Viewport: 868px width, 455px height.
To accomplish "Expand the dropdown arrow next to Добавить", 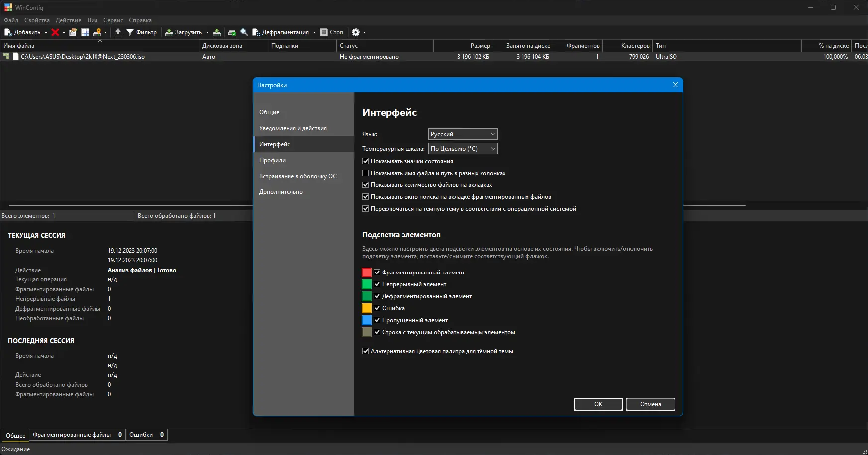I will (x=46, y=33).
